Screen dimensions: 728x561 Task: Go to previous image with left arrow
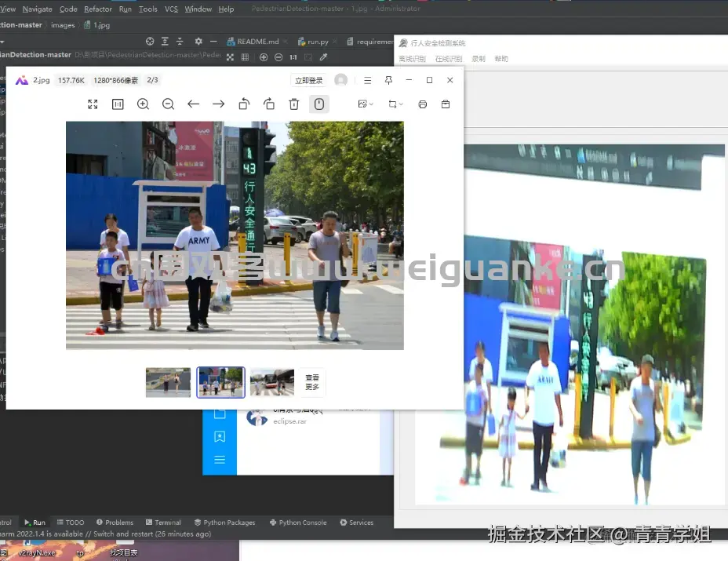[193, 104]
